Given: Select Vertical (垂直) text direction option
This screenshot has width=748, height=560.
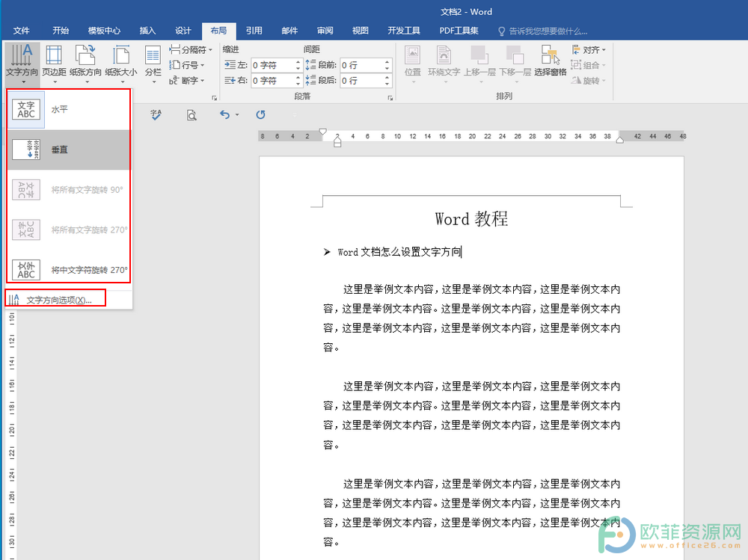Looking at the screenshot, I should pos(69,150).
